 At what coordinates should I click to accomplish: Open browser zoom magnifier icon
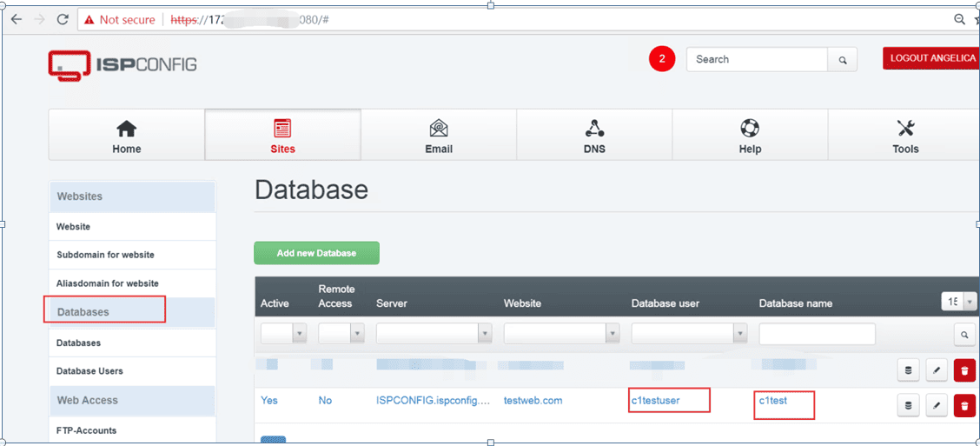tap(959, 19)
